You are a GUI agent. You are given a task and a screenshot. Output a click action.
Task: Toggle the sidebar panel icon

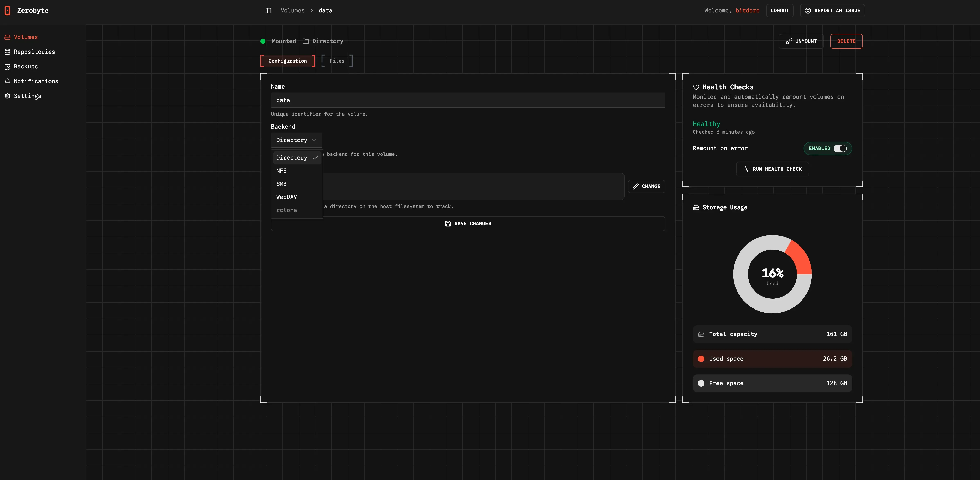[268, 11]
